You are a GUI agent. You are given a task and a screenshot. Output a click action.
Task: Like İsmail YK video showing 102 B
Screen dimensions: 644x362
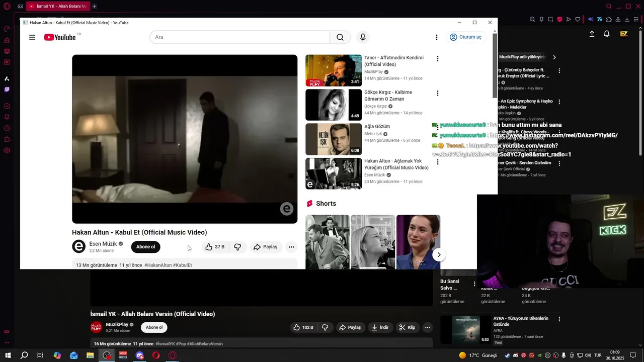click(303, 327)
